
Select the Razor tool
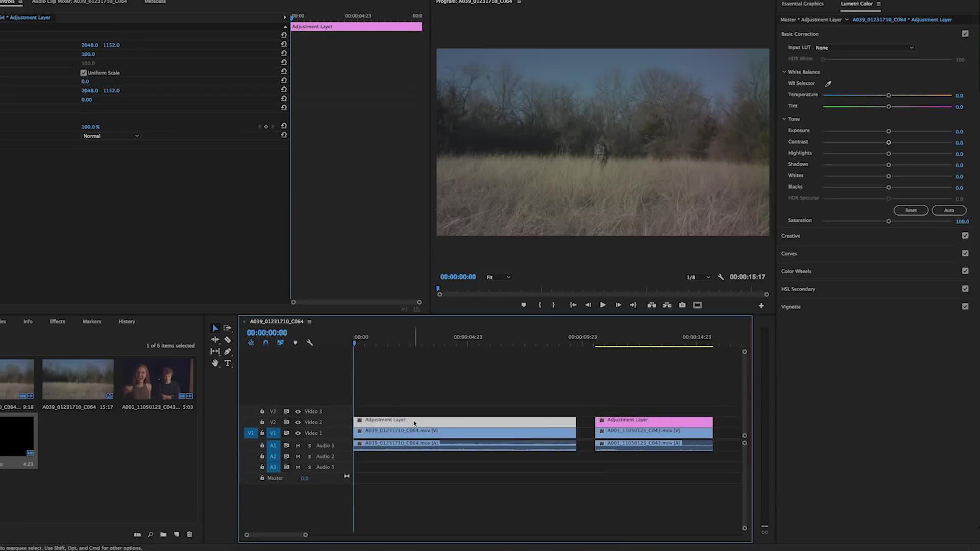coord(228,340)
